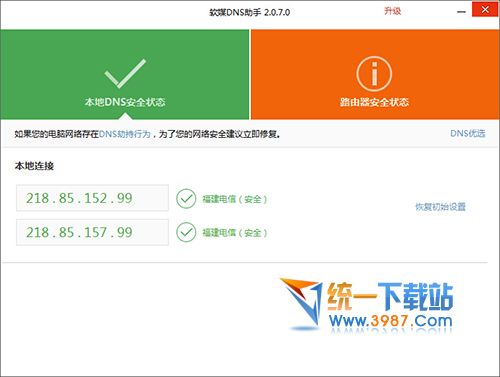Click the 本地连接 heading
This screenshot has width=500, height=377.
coord(34,166)
